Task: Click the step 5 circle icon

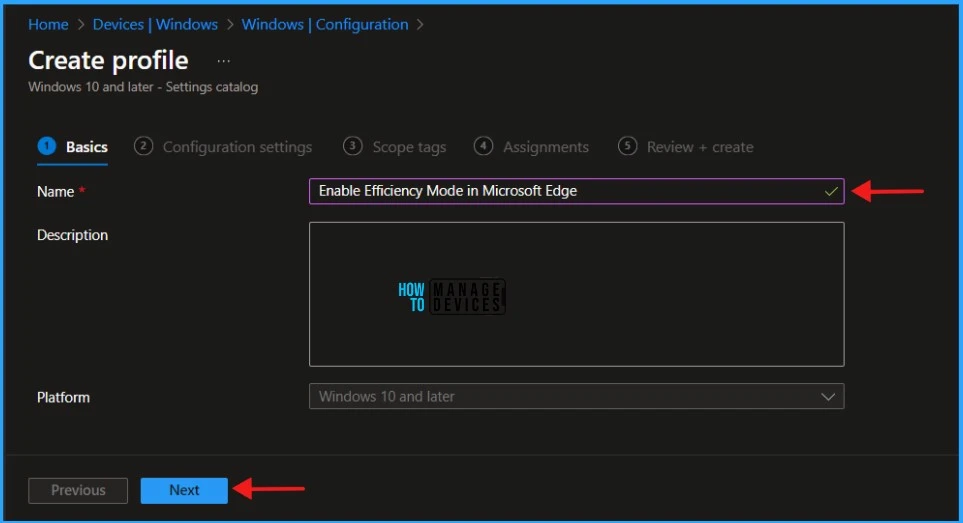Action: click(627, 146)
